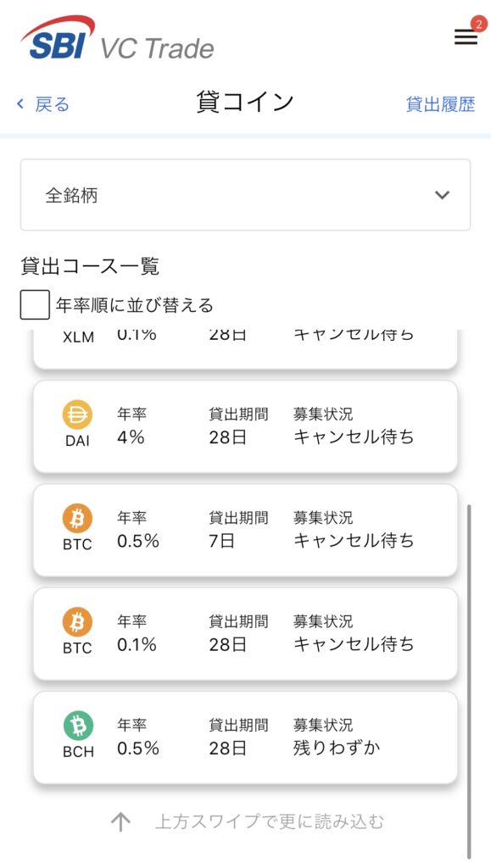491x868 pixels.
Task: Select the BTC 0.5% 7日 course card
Action: 245,531
